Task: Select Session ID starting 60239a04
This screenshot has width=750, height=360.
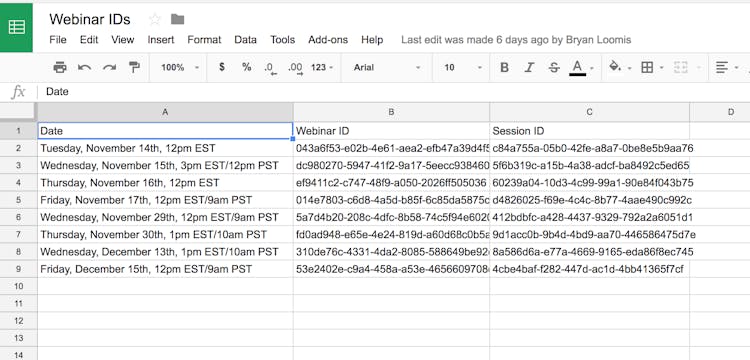Action: [589, 183]
